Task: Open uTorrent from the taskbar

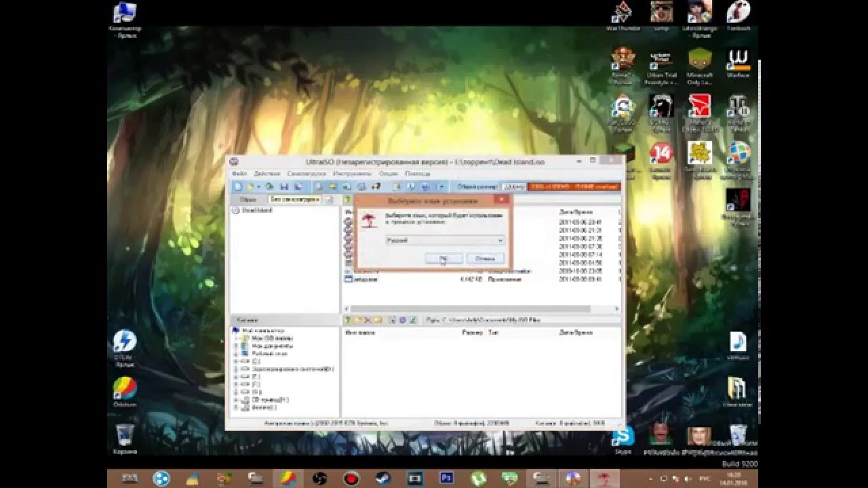Action: 479,479
